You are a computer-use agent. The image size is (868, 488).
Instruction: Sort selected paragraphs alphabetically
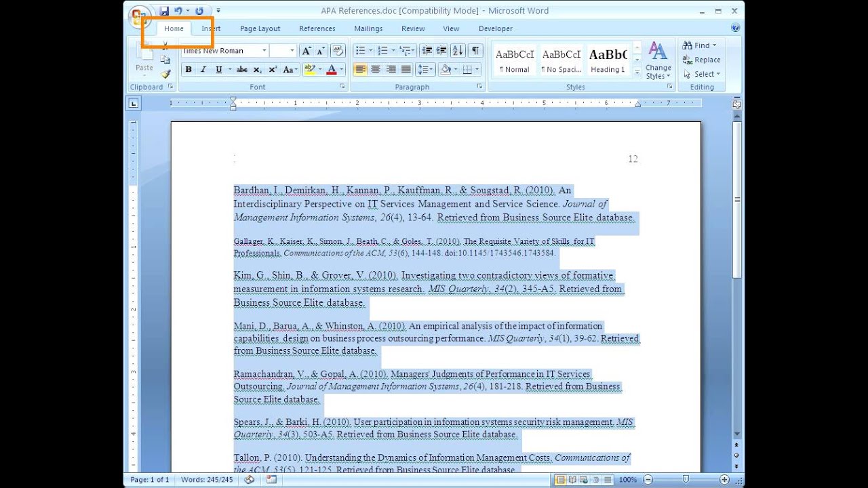point(458,51)
